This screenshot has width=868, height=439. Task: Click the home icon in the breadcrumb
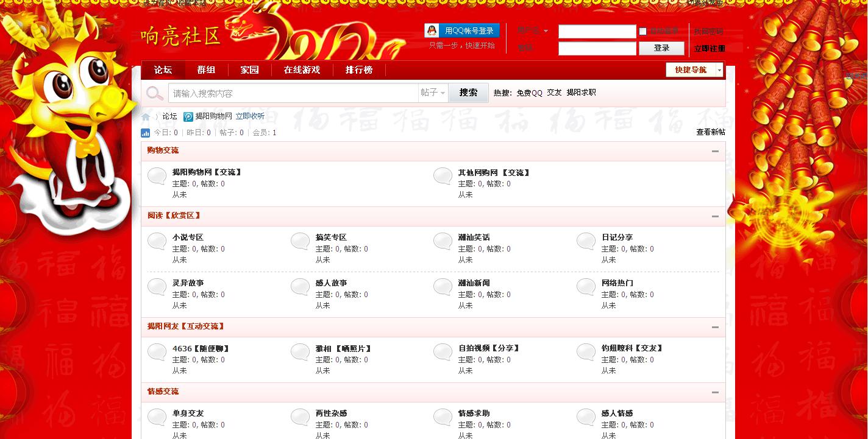click(x=145, y=116)
